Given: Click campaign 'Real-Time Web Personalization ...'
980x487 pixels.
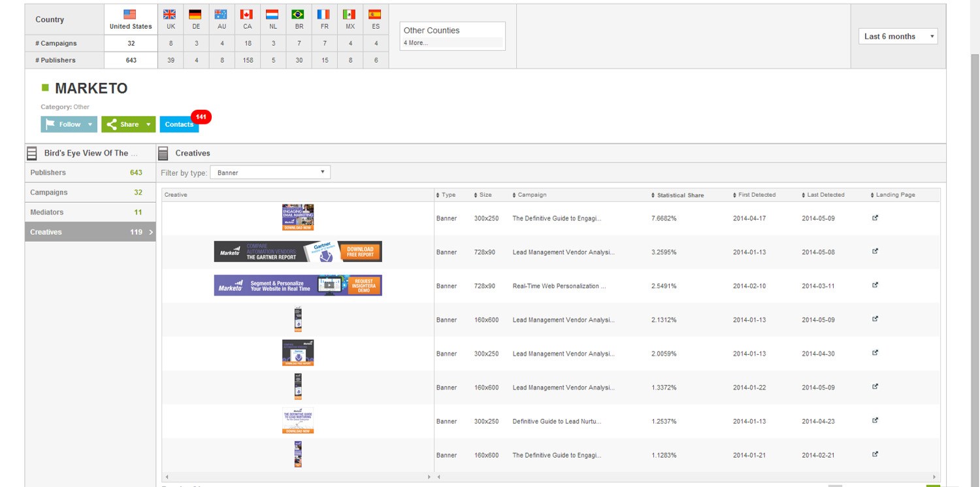Looking at the screenshot, I should (559, 286).
